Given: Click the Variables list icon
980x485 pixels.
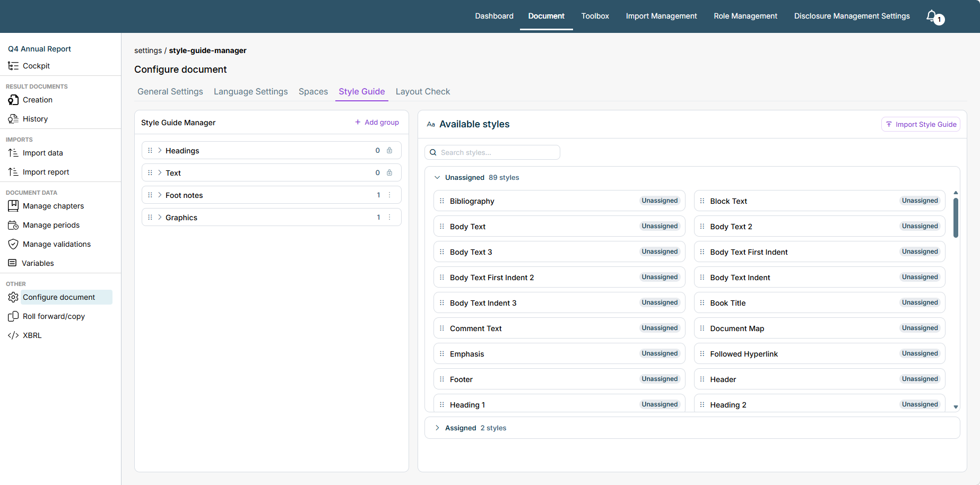Looking at the screenshot, I should (x=12, y=263).
